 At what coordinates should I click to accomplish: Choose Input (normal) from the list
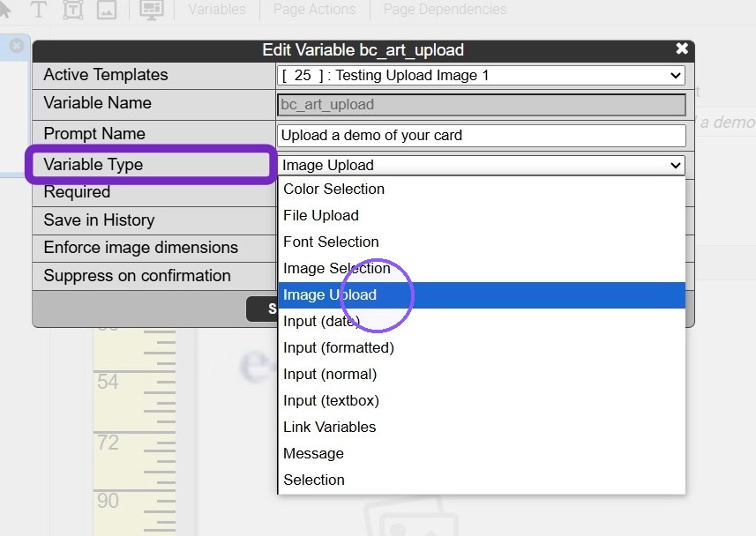point(481,375)
